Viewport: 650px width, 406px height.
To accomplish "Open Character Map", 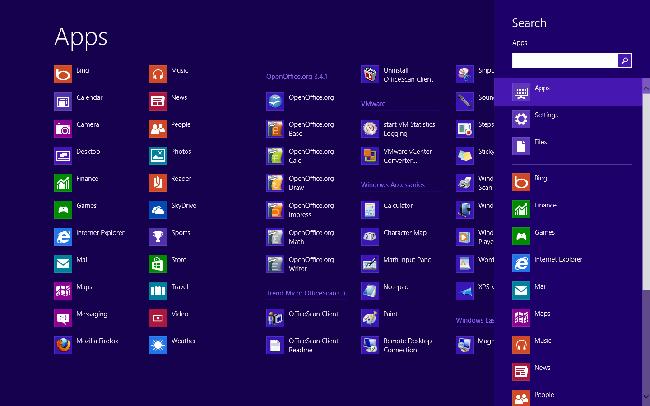I will pos(370,237).
